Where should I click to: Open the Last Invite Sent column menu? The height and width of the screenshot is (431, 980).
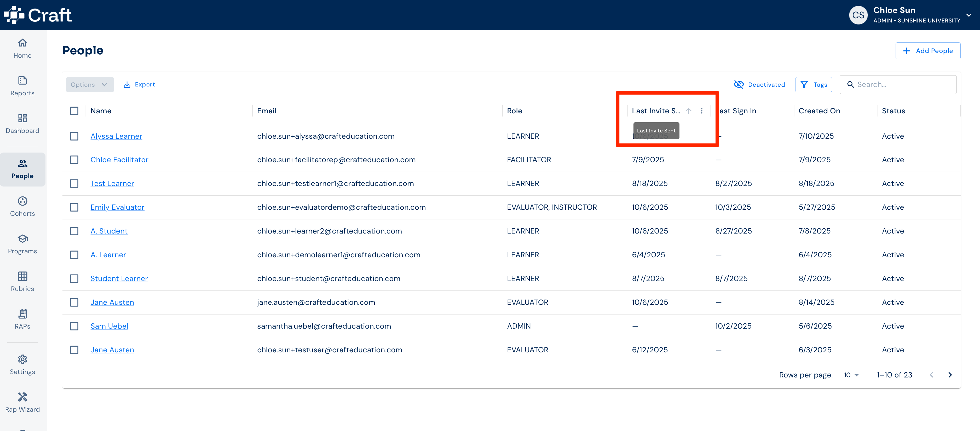pos(701,111)
